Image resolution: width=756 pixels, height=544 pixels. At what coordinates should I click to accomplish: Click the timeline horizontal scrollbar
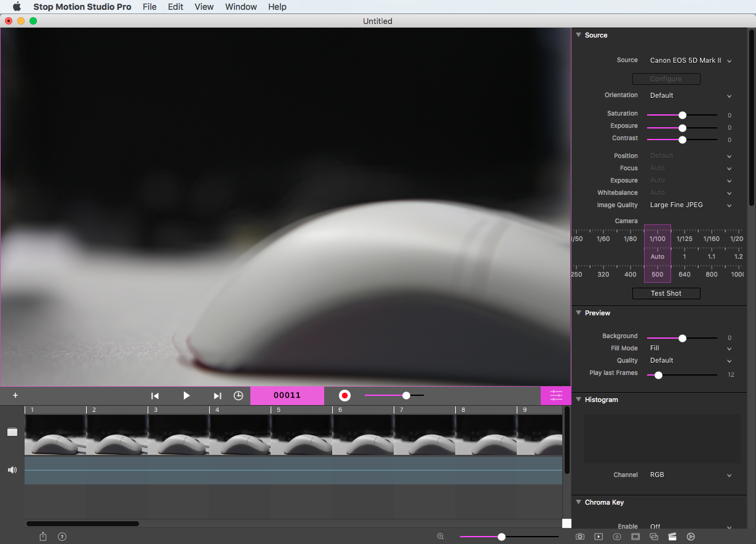83,524
